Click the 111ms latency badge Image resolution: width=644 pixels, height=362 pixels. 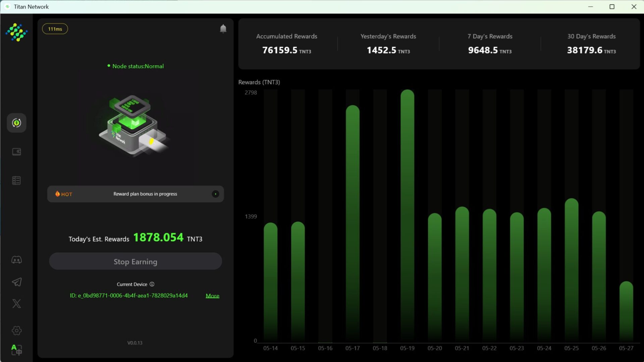(55, 29)
